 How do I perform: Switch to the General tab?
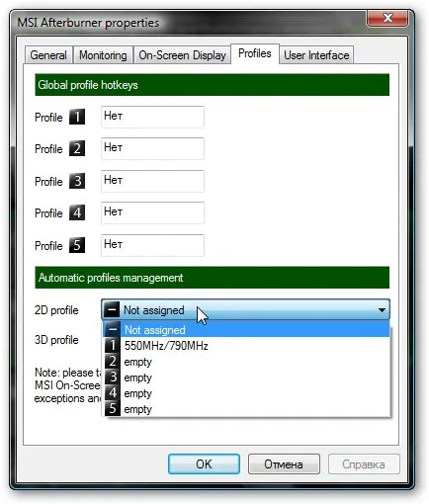pos(48,55)
